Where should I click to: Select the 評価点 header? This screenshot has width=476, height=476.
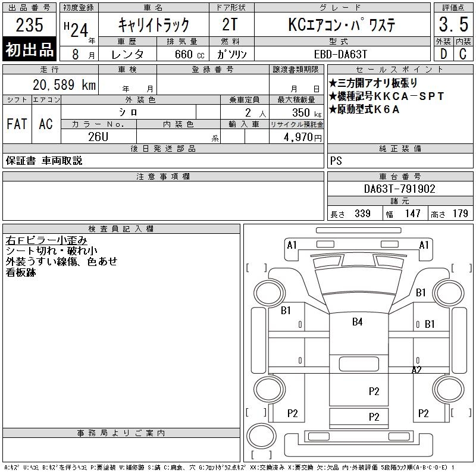coord(453,8)
